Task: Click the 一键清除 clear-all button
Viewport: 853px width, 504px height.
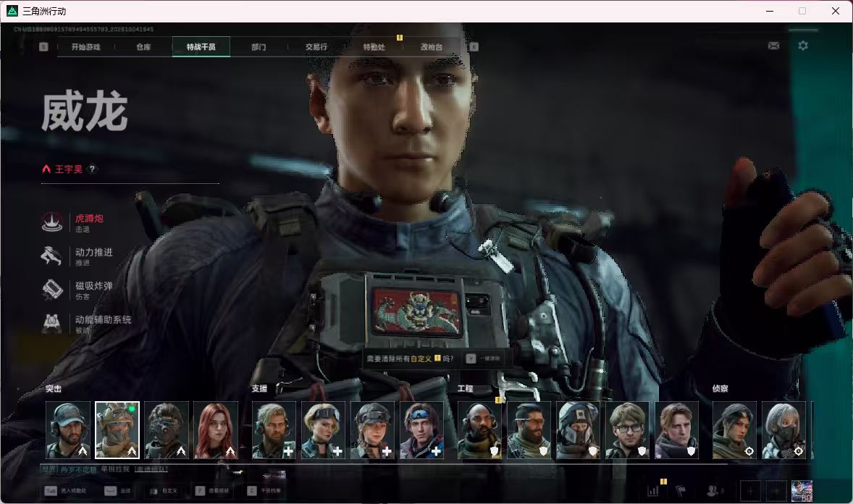Action: coord(483,358)
